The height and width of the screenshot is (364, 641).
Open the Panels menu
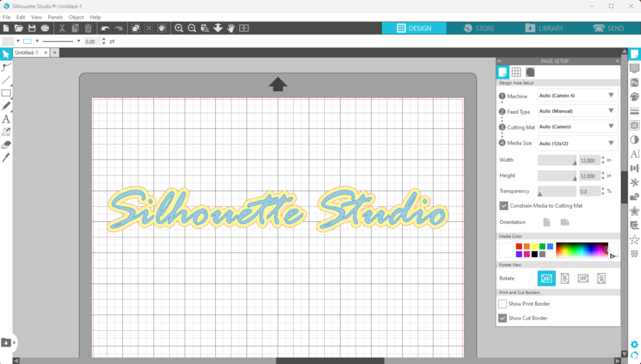[55, 17]
